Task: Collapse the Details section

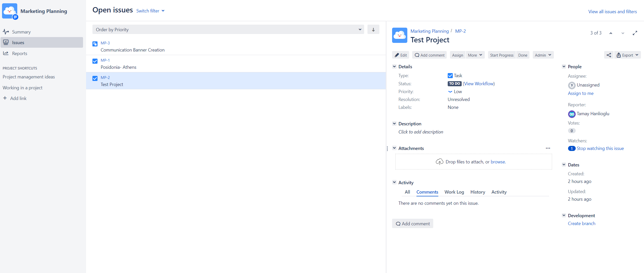Action: (394, 66)
